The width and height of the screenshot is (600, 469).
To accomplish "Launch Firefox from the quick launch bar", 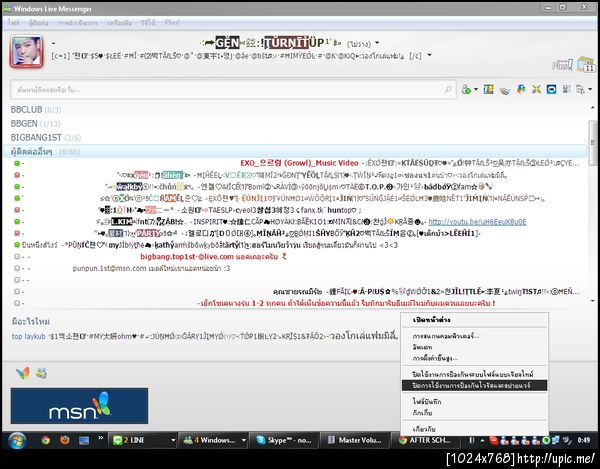I will point(65,440).
